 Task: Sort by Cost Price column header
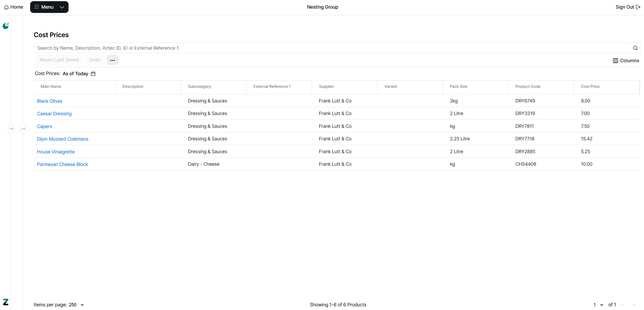590,87
